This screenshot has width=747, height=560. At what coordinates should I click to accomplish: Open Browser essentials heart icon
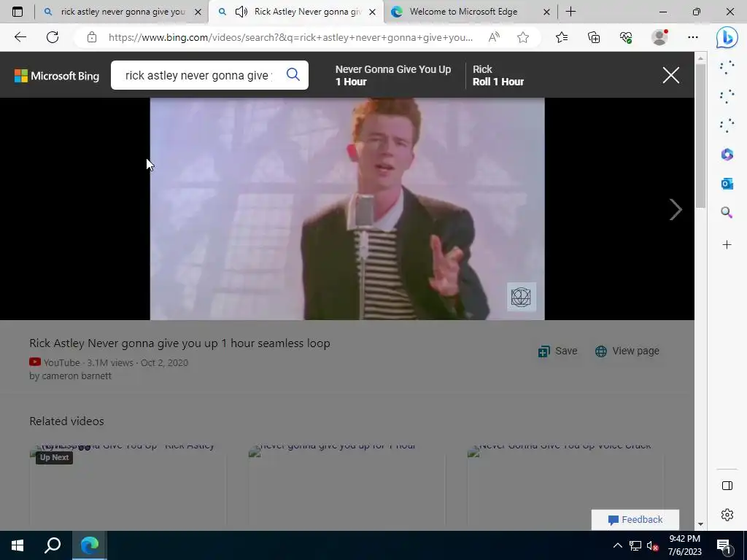coord(626,37)
